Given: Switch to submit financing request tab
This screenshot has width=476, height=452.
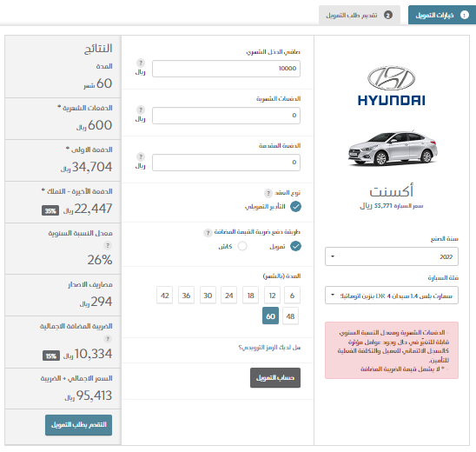Looking at the screenshot, I should tap(360, 15).
